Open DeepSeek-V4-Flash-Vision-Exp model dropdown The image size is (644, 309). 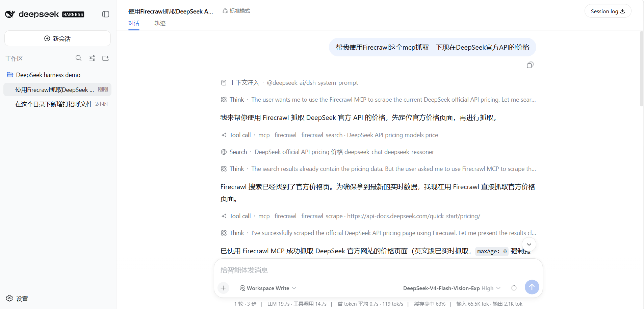pyautogui.click(x=452, y=288)
